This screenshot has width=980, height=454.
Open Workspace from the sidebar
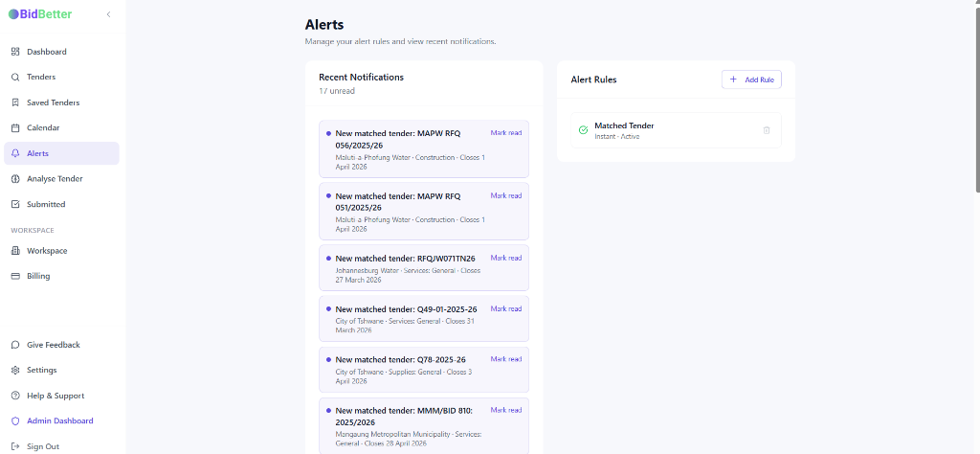point(61,251)
